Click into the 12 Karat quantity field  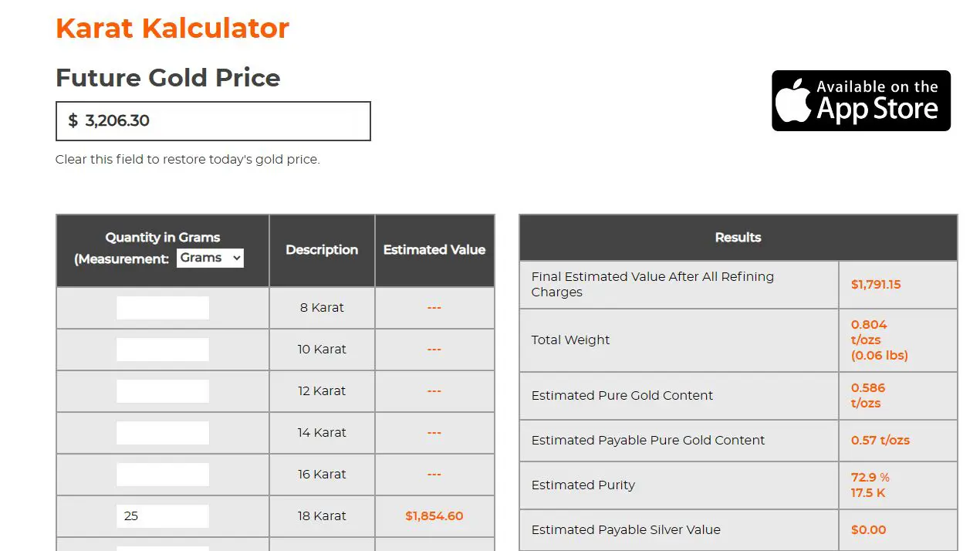(x=163, y=391)
